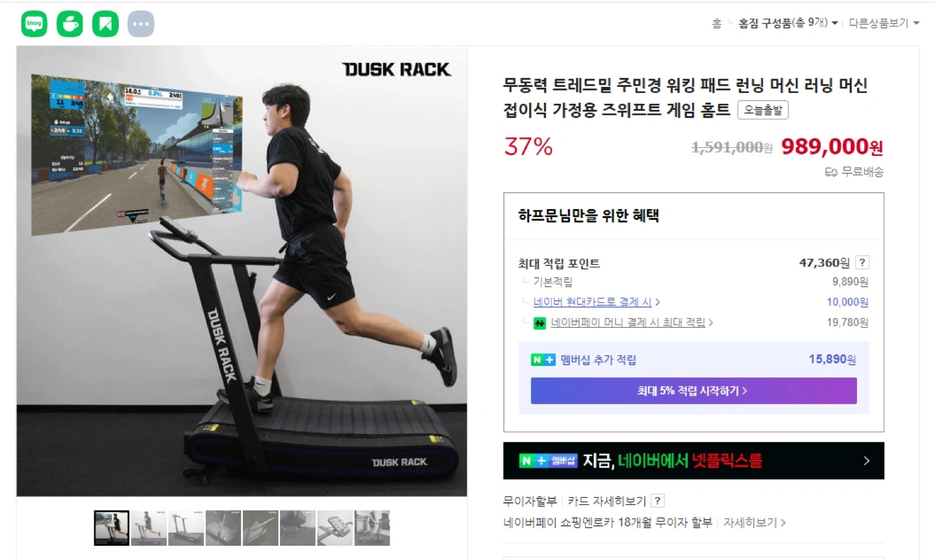Go to 홈 in breadcrumb
Screen dimensions: 935x560
716,23
